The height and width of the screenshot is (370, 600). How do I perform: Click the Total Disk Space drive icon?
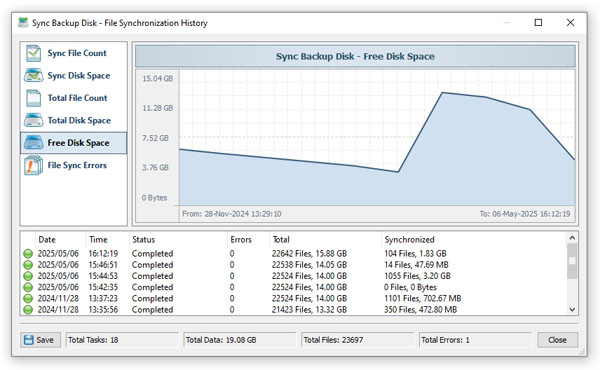[34, 120]
